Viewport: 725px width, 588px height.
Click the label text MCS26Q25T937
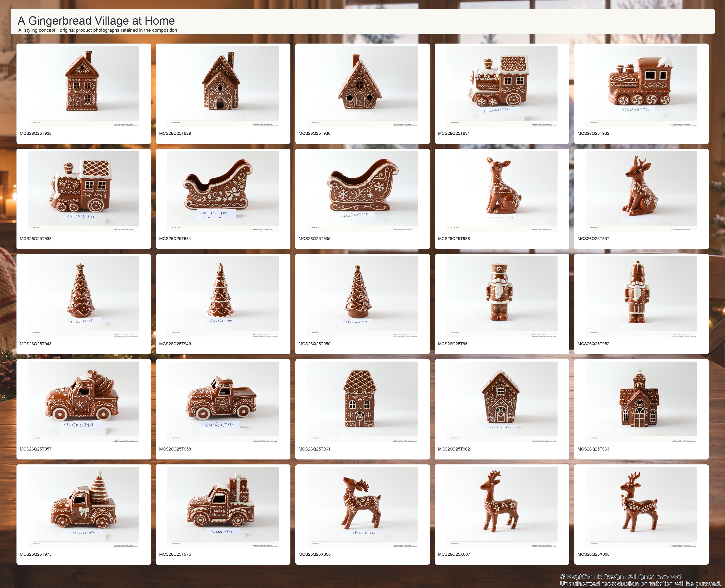click(x=594, y=239)
